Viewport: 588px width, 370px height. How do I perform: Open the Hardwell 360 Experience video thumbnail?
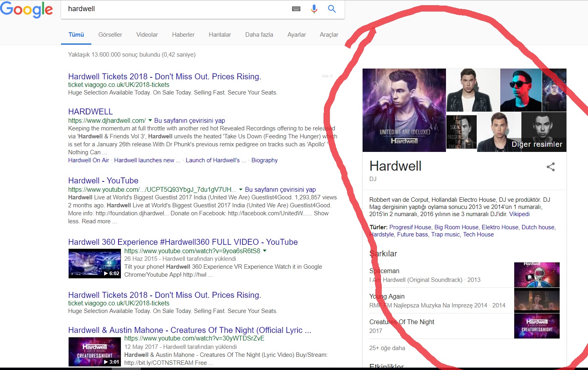[x=95, y=263]
